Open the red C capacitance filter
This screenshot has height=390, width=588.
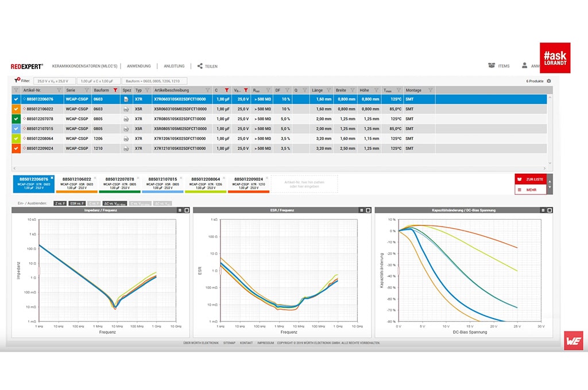pyautogui.click(x=226, y=90)
